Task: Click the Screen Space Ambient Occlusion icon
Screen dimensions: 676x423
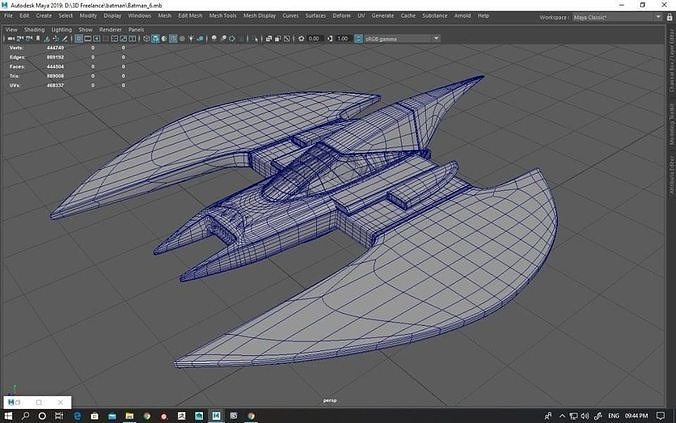Action: 214,38
